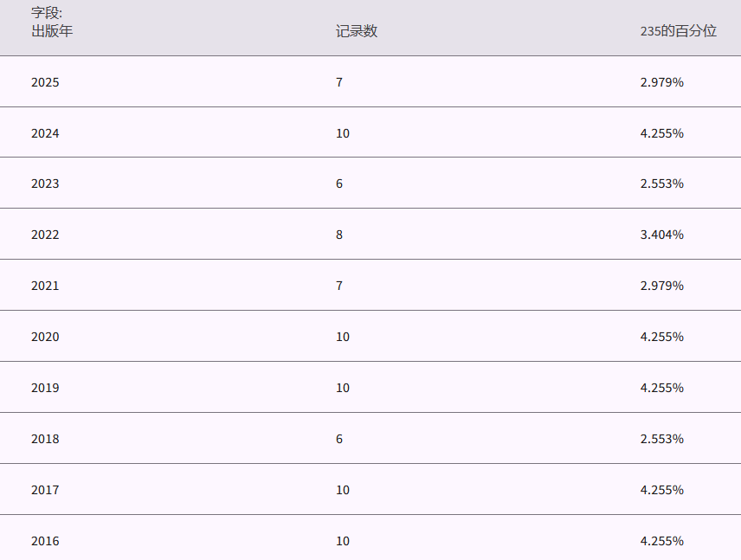Screen dimensions: 741x560
Task: Click the 出版年 column header
Action: [x=52, y=31]
